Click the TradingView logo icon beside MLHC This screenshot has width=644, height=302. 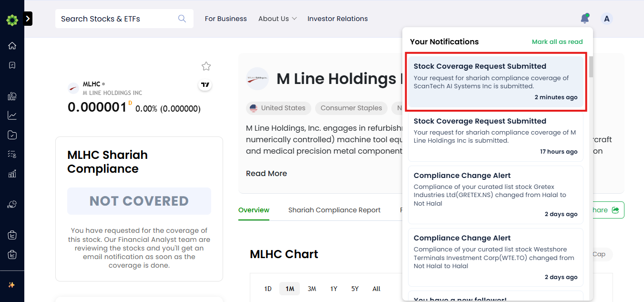[x=205, y=85]
